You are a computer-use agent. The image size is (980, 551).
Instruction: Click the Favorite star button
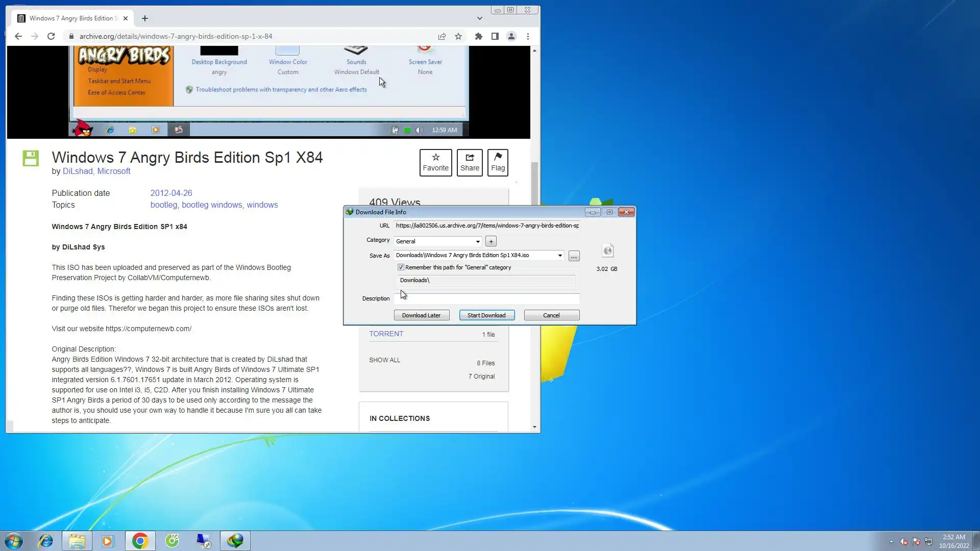(x=435, y=162)
